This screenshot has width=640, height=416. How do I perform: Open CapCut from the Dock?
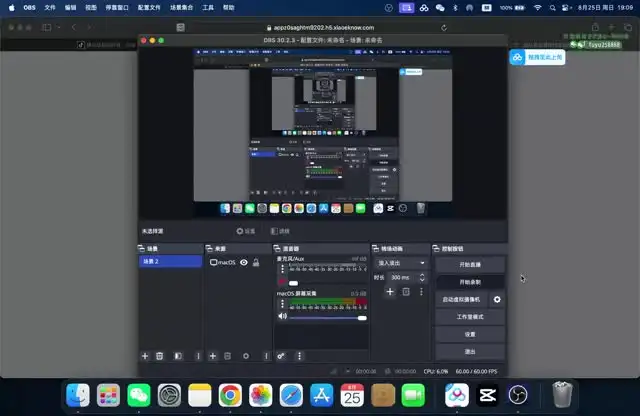pos(487,396)
